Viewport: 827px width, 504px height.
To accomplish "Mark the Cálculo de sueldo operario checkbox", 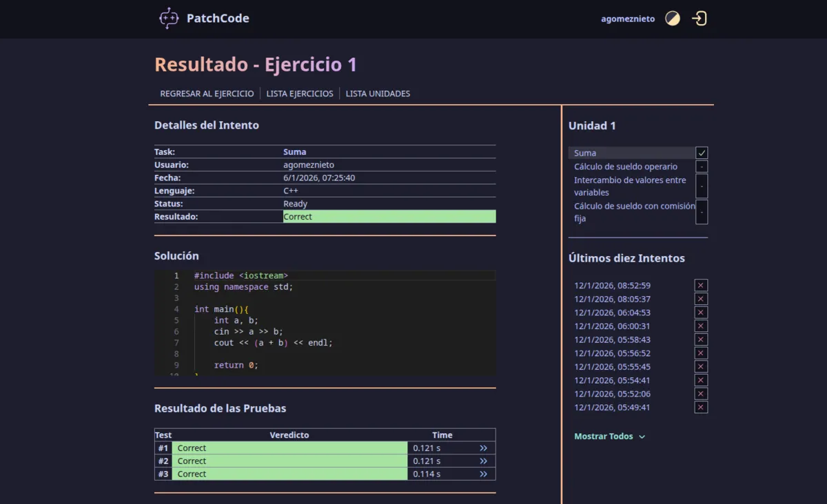I will 701,166.
